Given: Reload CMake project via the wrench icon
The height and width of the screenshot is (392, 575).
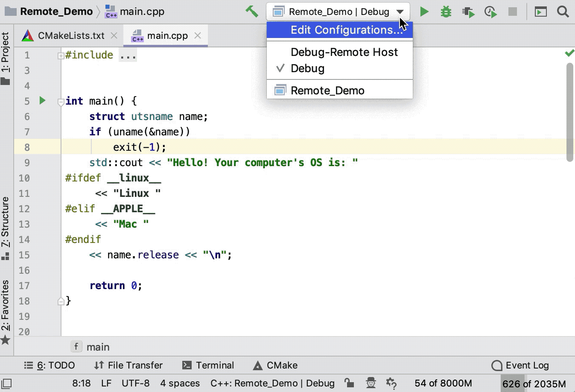Looking at the screenshot, I should [251, 12].
